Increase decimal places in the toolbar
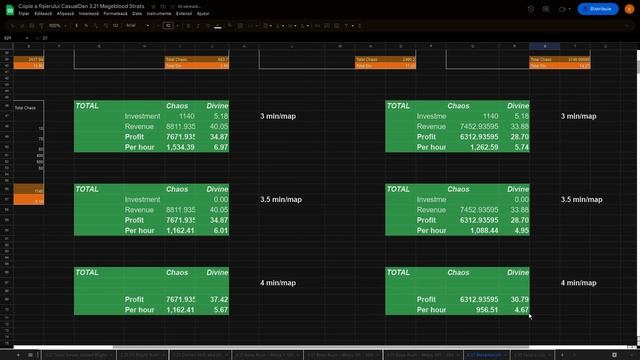 click(106, 26)
